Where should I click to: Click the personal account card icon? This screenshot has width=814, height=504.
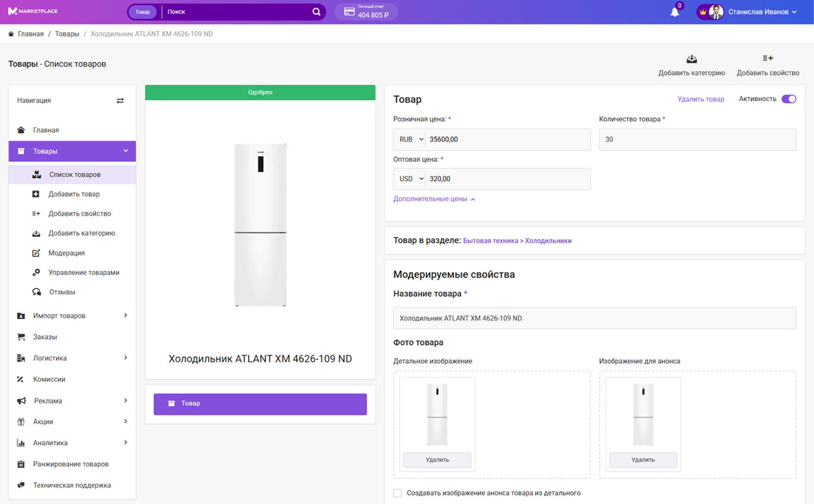coord(349,12)
